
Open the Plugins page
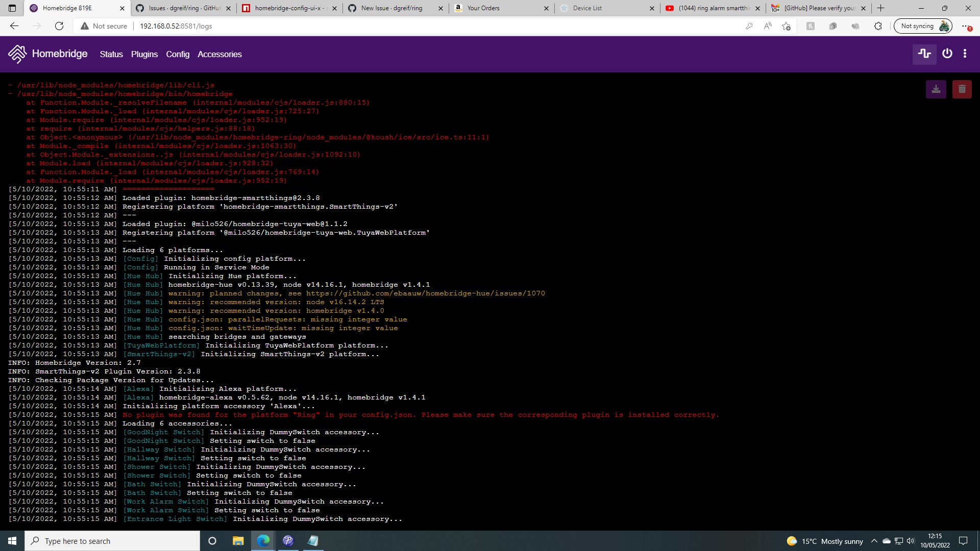point(144,54)
